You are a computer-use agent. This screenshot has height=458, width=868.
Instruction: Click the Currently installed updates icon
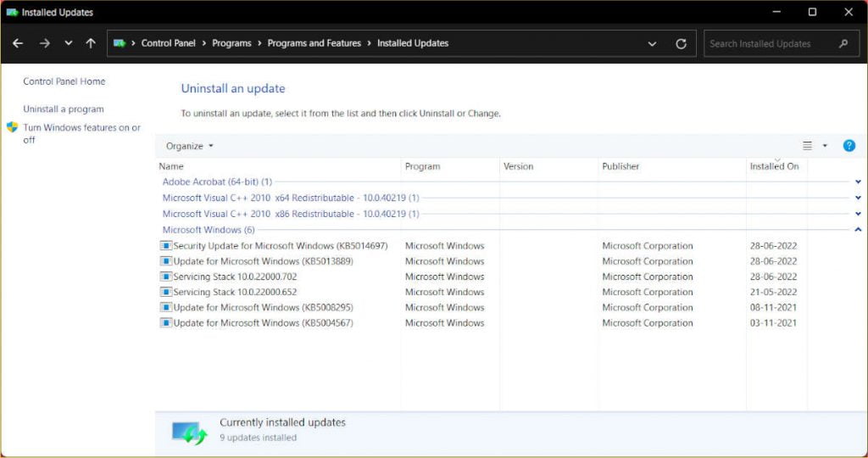(x=189, y=433)
